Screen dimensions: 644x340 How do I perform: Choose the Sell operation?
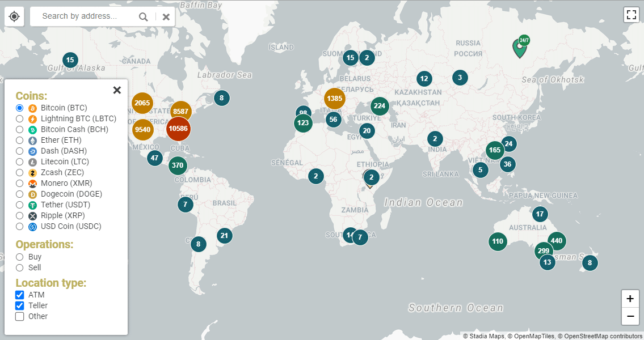(19, 267)
